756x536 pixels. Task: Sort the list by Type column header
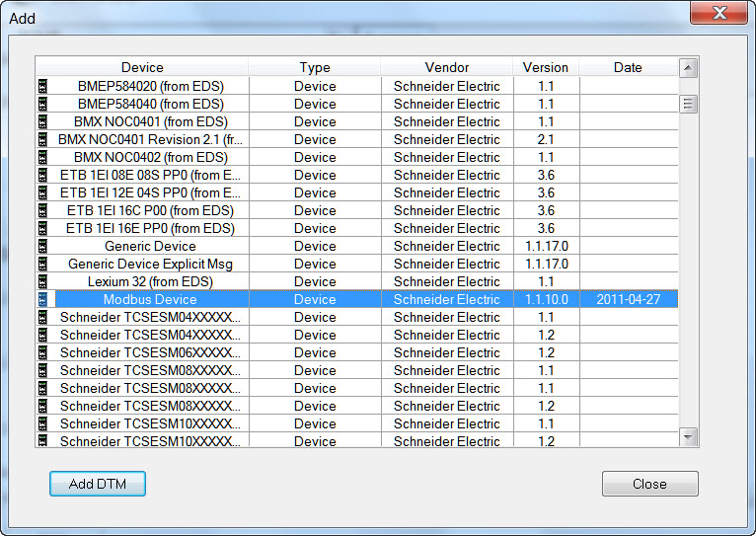(315, 67)
